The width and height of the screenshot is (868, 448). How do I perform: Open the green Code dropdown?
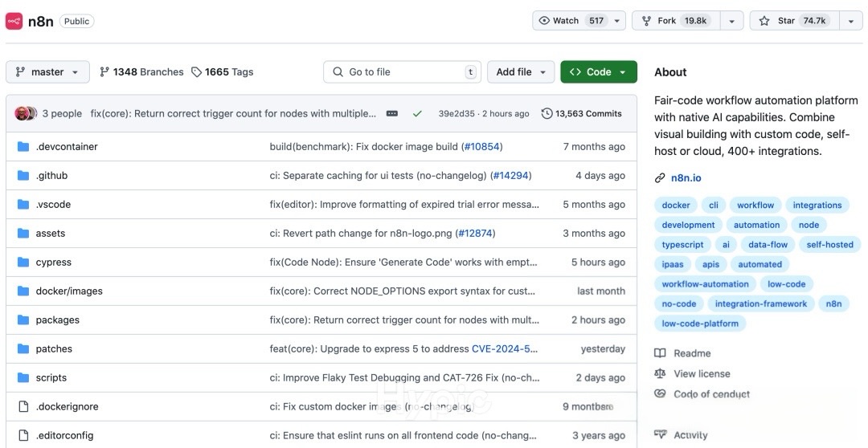(x=599, y=72)
